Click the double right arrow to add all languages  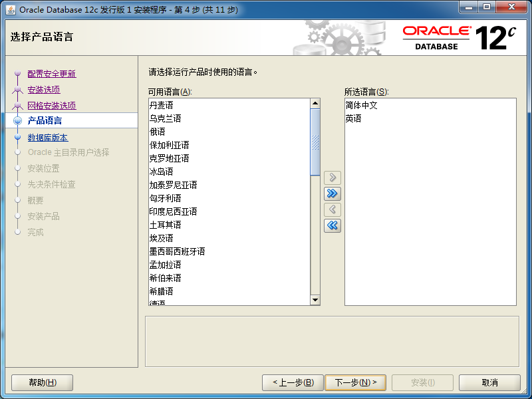coord(332,194)
